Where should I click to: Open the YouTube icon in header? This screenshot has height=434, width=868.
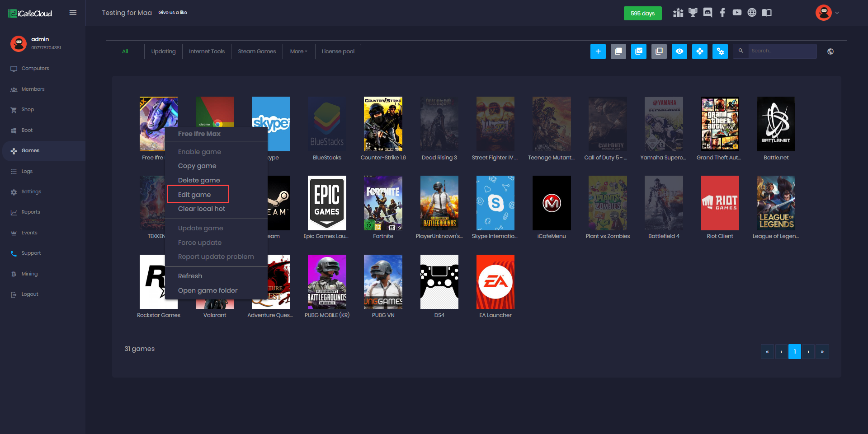click(737, 13)
